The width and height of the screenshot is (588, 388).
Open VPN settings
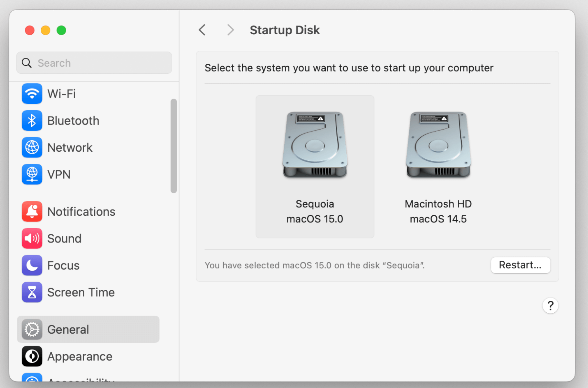coord(59,174)
